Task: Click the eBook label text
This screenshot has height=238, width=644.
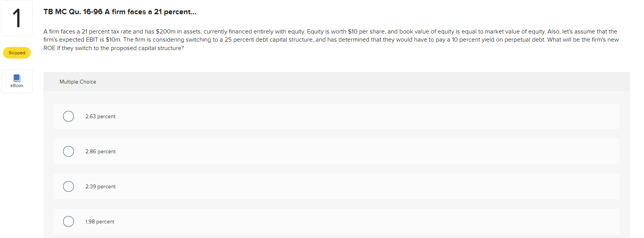Action: [17, 85]
